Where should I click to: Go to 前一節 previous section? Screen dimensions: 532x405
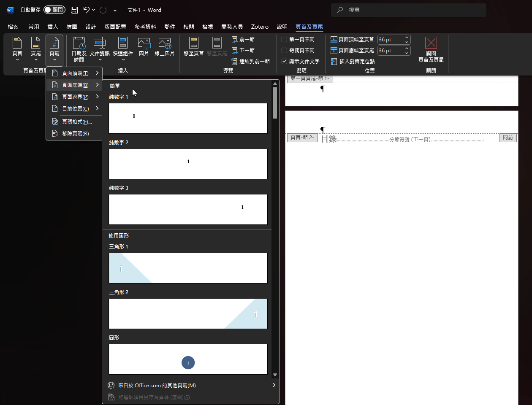pyautogui.click(x=243, y=40)
